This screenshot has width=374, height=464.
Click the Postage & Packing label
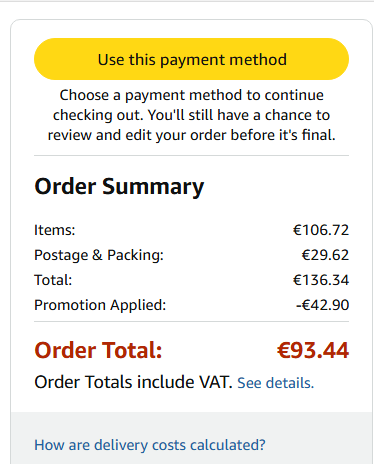coord(99,255)
